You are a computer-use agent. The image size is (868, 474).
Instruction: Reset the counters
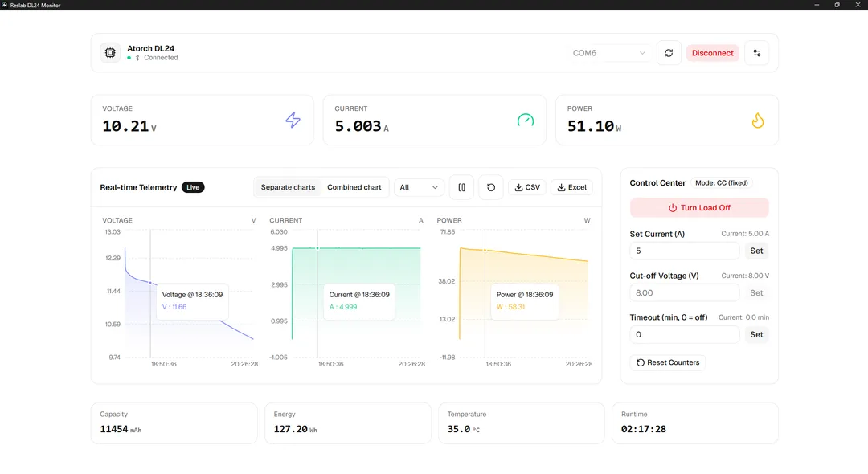(668, 363)
